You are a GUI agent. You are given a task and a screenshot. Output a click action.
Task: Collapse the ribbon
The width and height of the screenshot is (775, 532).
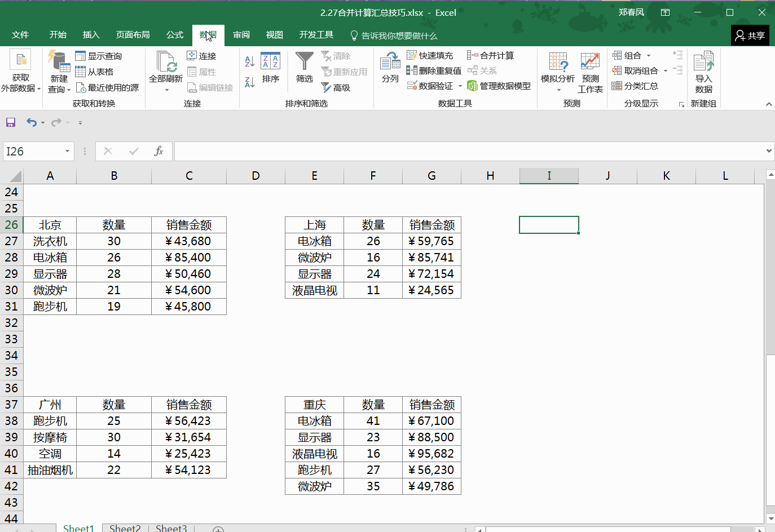point(769,104)
